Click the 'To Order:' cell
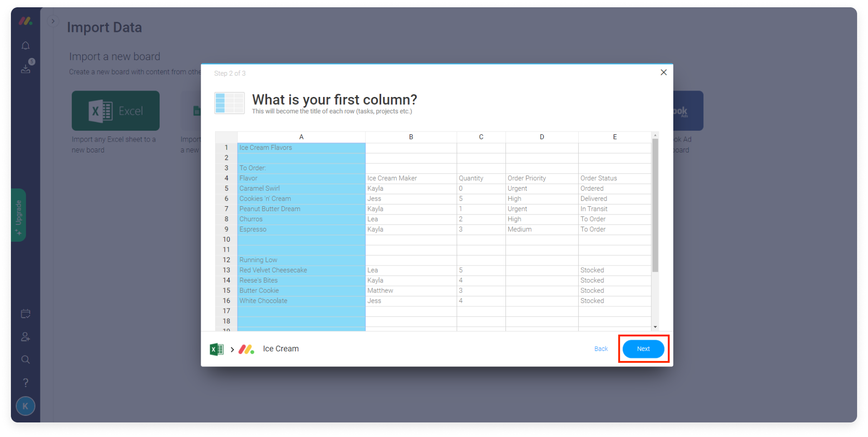Screen dimensions: 868x437 coord(301,168)
